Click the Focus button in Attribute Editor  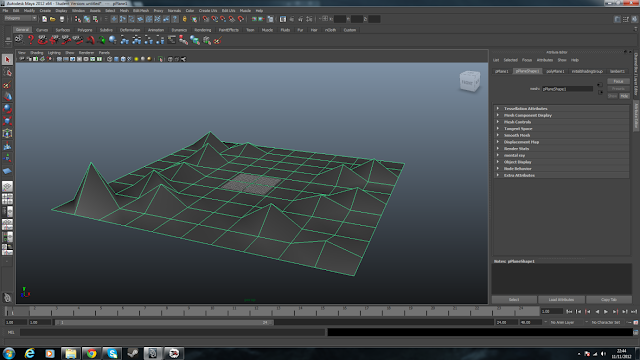point(618,81)
